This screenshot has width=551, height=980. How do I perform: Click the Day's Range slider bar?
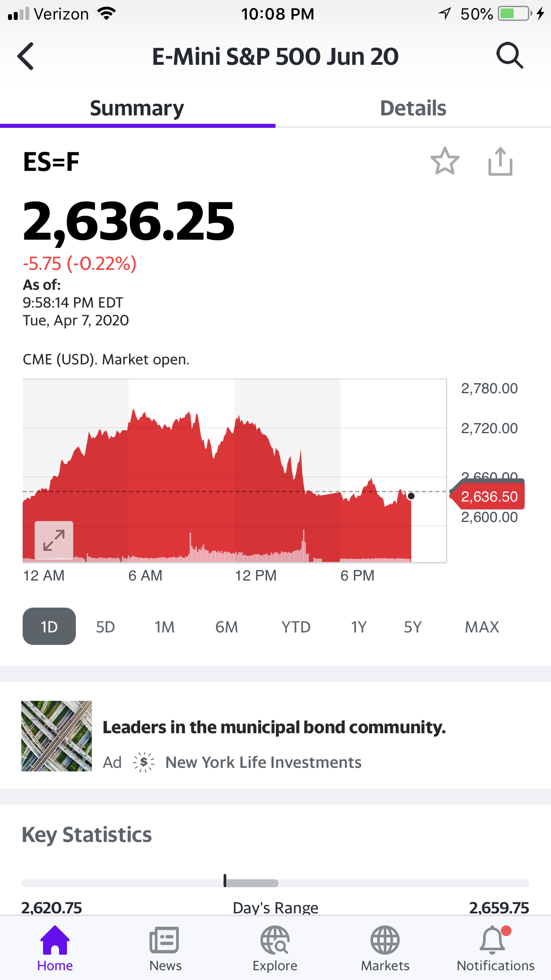275,883
